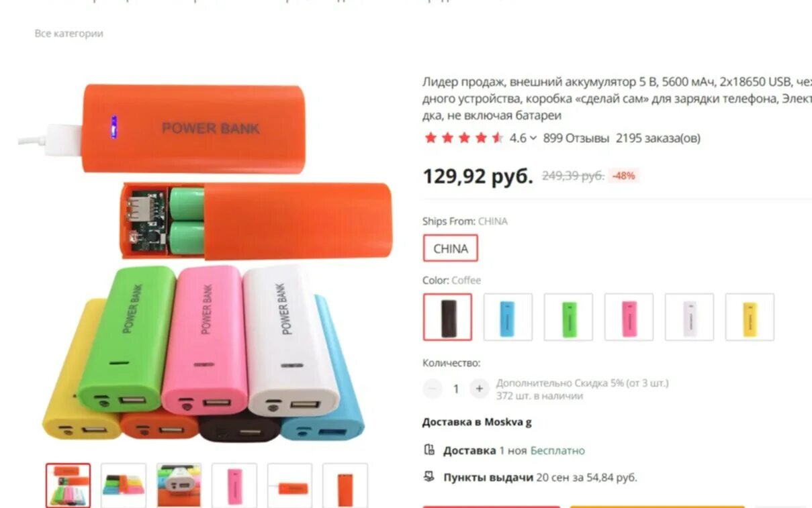The image size is (812, 508).
Task: Select the coffee color swatch
Action: (x=447, y=317)
